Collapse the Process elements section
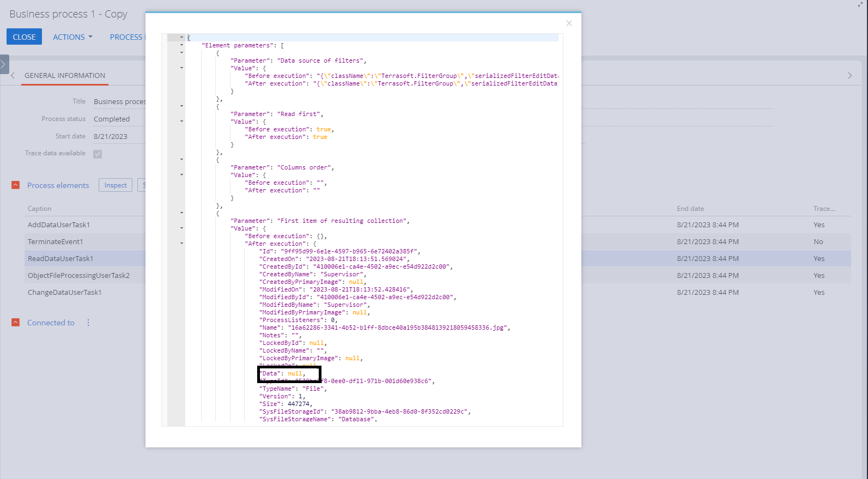 click(16, 185)
